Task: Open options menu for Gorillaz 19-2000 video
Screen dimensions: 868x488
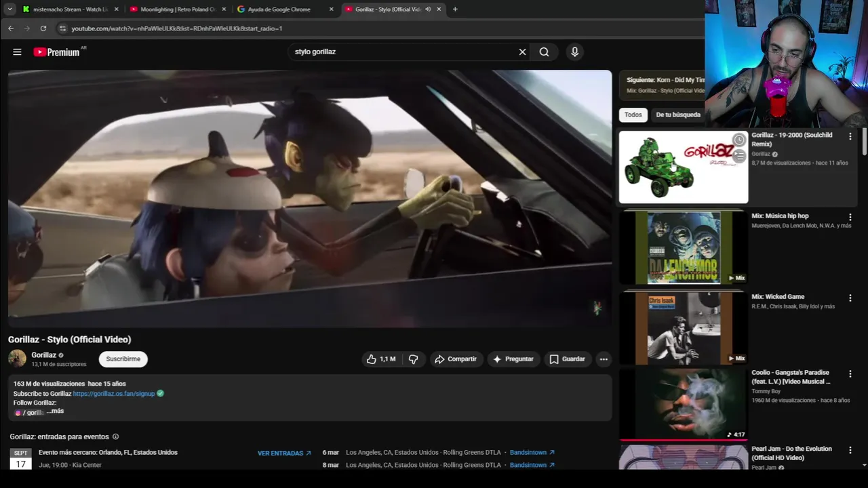Action: pos(850,136)
